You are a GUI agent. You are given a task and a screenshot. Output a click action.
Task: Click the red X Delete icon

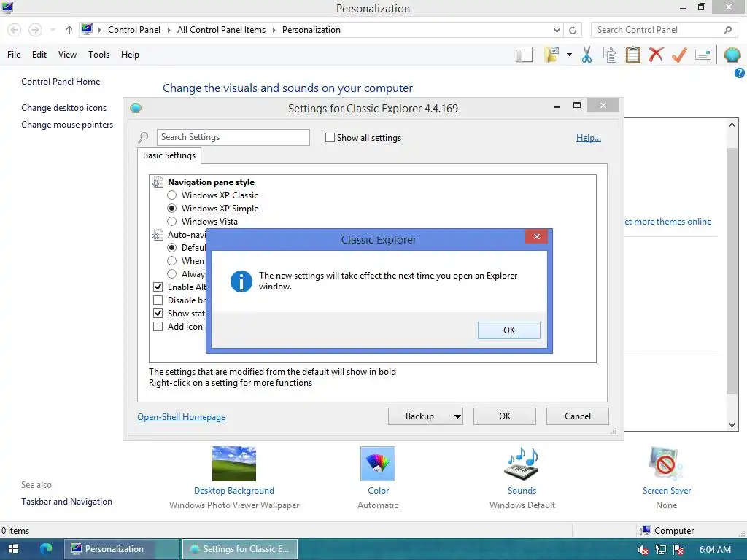[x=656, y=54]
